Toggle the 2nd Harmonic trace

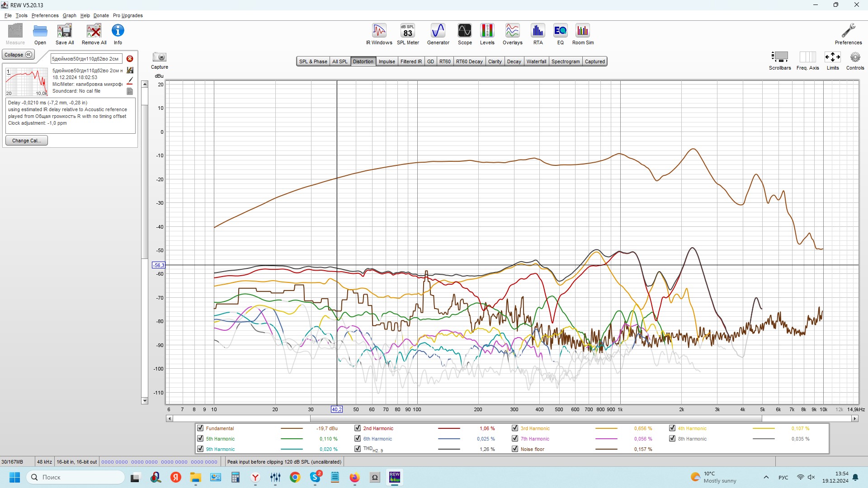[358, 428]
